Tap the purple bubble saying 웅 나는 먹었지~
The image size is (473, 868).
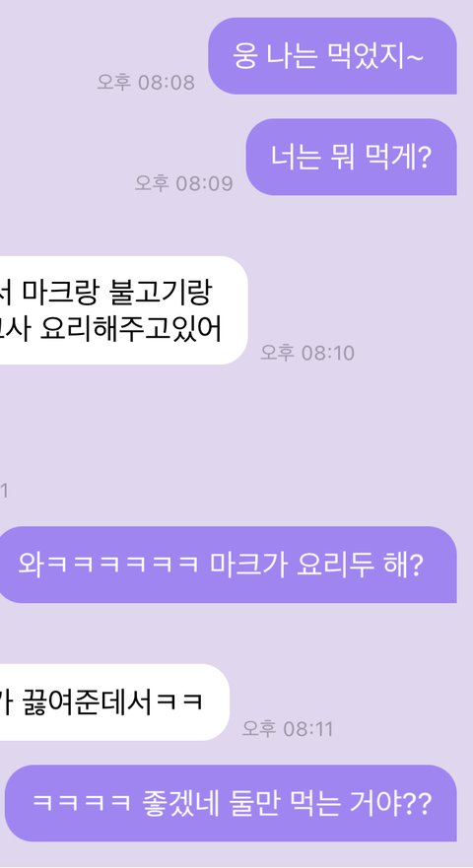pyautogui.click(x=332, y=56)
